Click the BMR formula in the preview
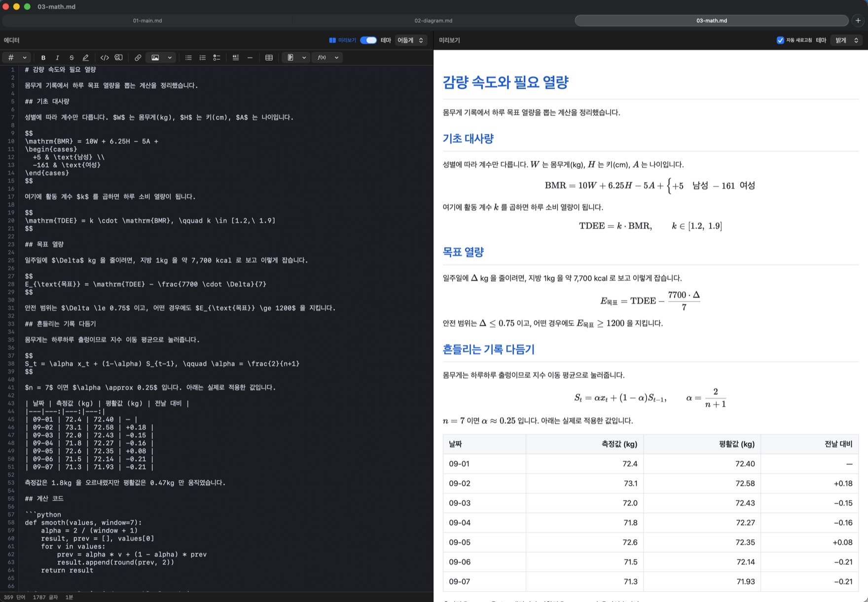Image resolution: width=868 pixels, height=602 pixels. 650,186
